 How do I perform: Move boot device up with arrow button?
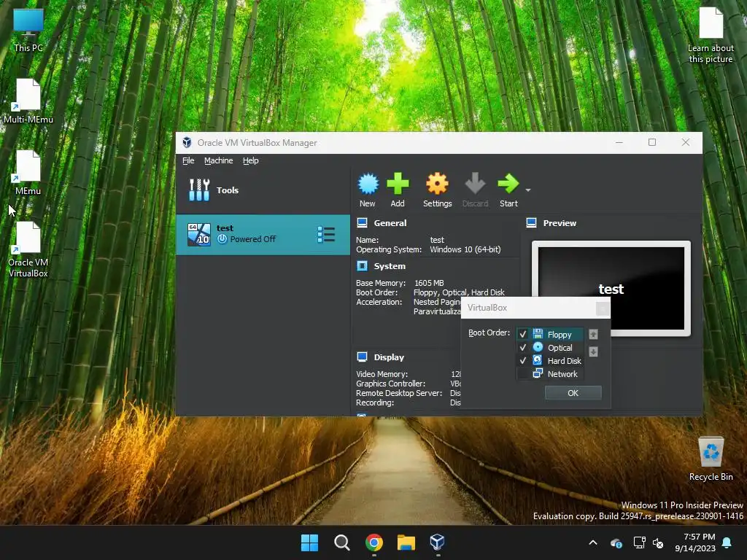pos(593,335)
